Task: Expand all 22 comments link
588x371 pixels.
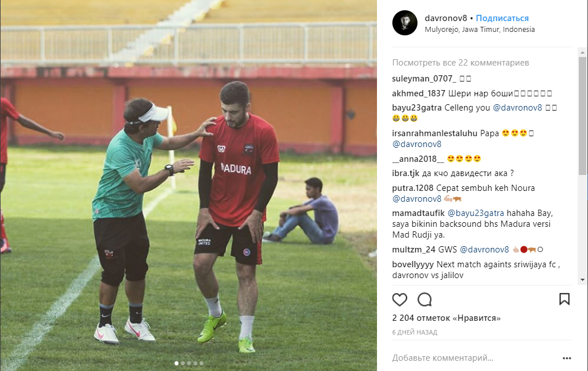Action: tap(460, 63)
